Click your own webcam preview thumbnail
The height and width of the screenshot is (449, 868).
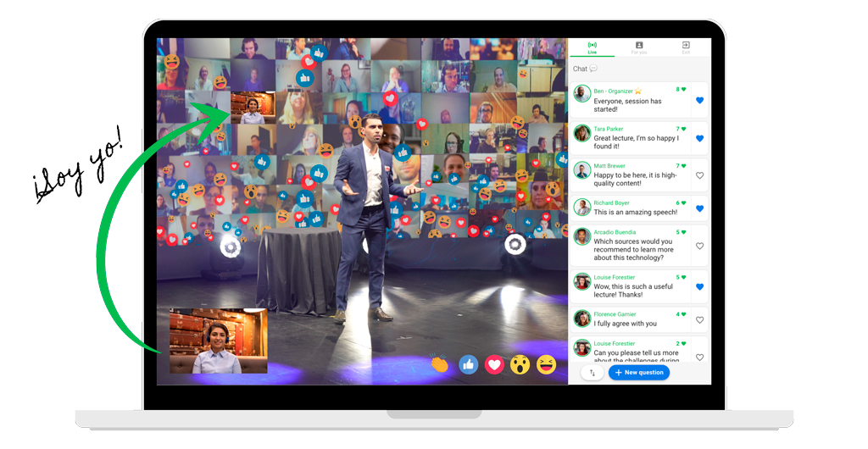coord(219,341)
